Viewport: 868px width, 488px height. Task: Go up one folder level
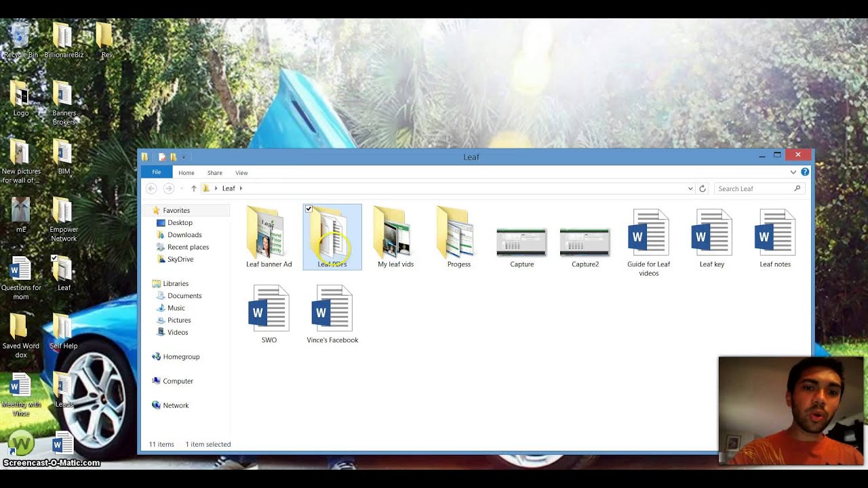pos(194,188)
